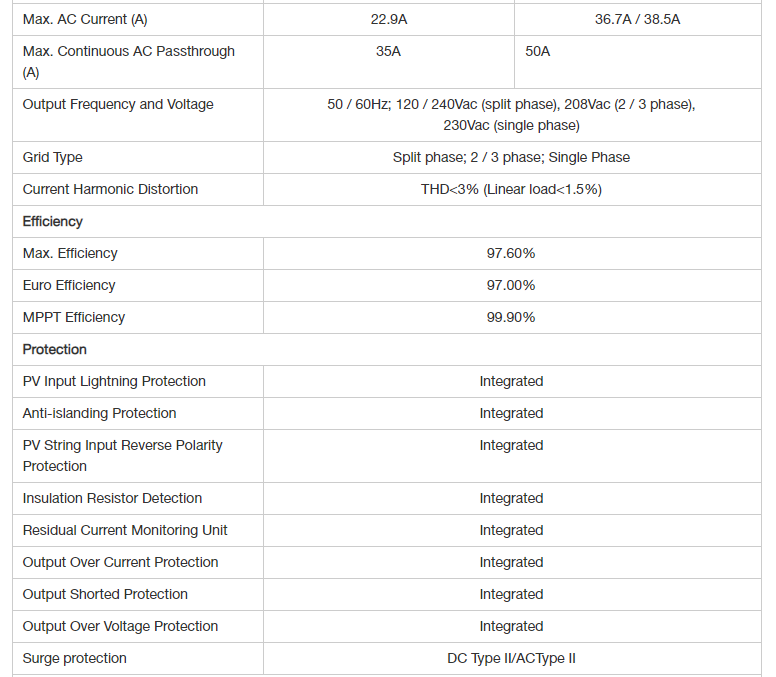
Task: Click the DC Type II/ACType II value
Action: 511,658
